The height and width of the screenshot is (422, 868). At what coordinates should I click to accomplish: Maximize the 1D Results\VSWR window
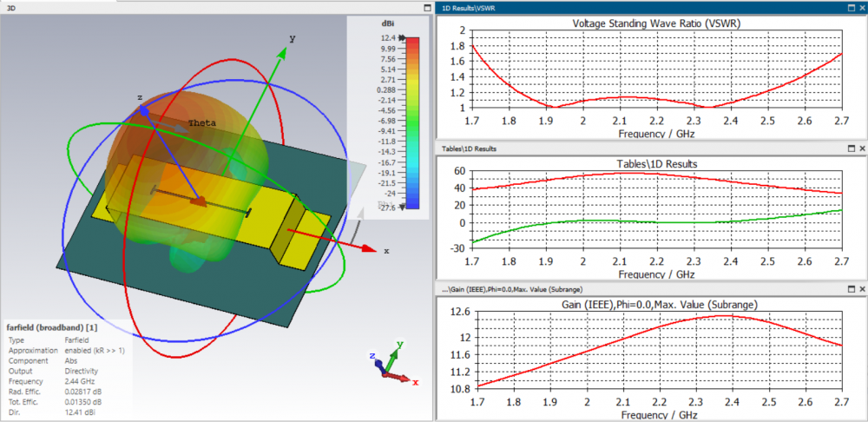click(x=852, y=9)
